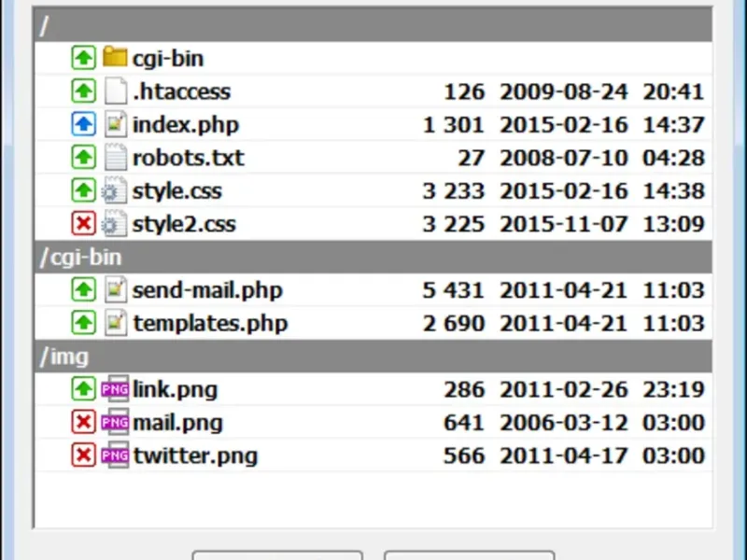Screen dimensions: 747x560
Task: Toggle the red X status next to mail.png
Action: point(84,423)
